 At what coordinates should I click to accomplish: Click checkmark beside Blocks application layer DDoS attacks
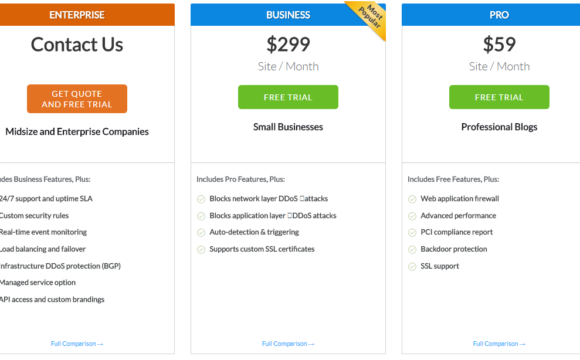[x=201, y=216]
